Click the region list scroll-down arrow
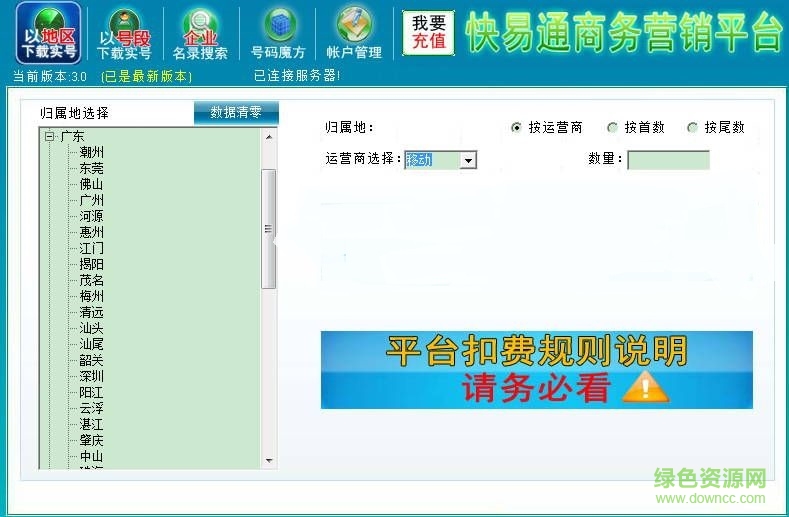Image resolution: width=789 pixels, height=517 pixels. (269, 460)
